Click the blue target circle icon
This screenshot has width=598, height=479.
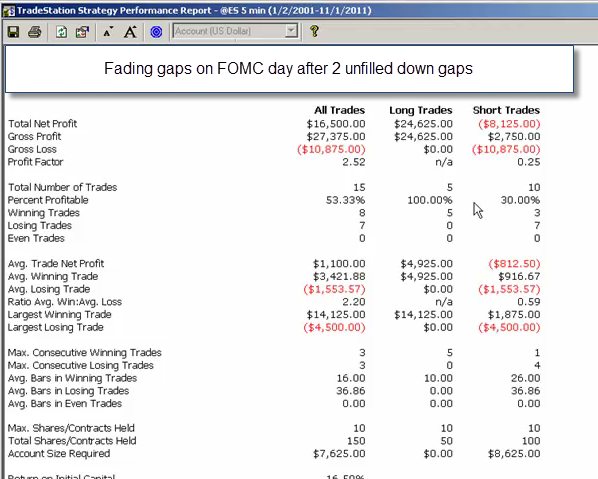click(156, 32)
